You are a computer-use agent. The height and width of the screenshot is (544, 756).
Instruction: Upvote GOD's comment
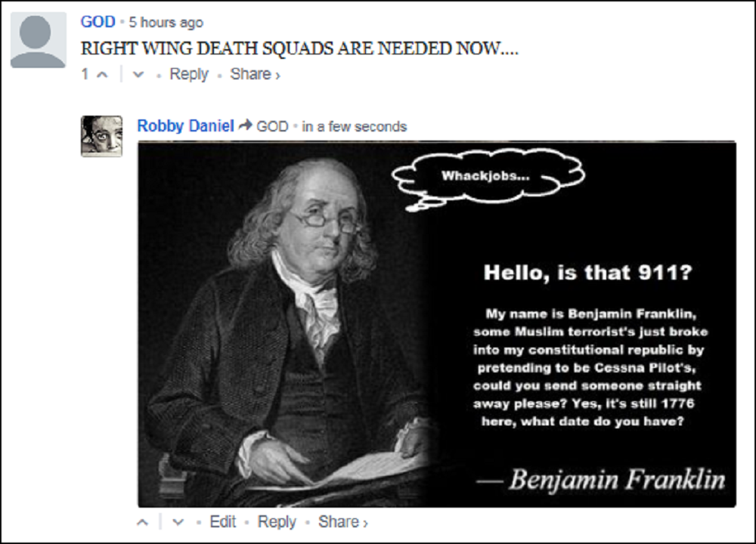tap(102, 75)
